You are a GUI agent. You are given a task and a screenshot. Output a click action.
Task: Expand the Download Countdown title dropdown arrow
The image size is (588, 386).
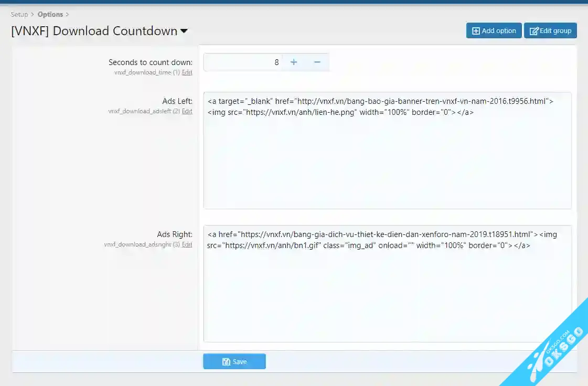click(x=184, y=31)
